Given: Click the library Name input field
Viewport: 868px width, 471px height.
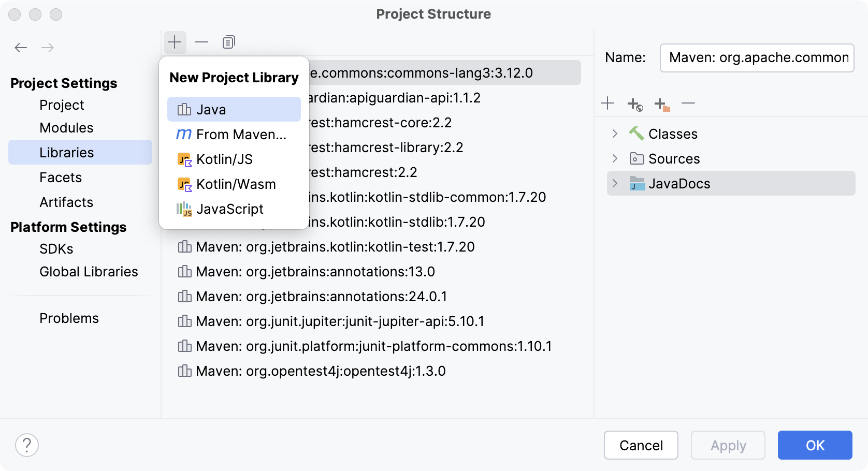Looking at the screenshot, I should coord(757,57).
